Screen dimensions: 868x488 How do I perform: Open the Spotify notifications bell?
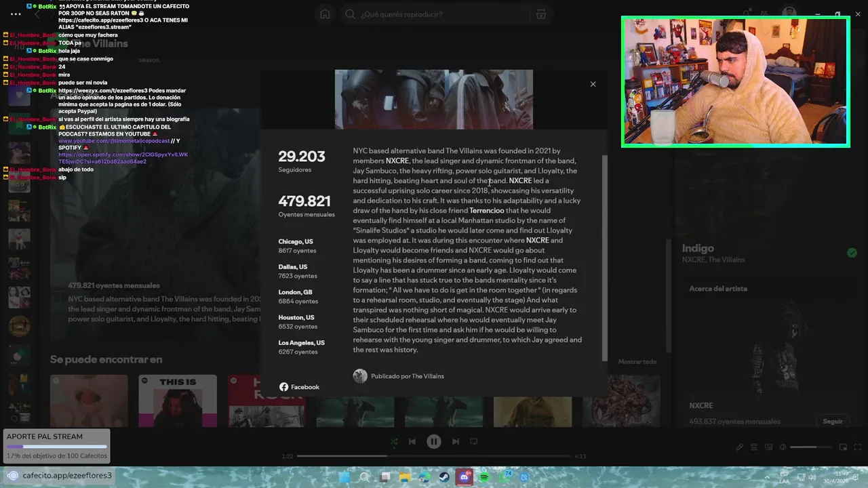[x=747, y=14]
